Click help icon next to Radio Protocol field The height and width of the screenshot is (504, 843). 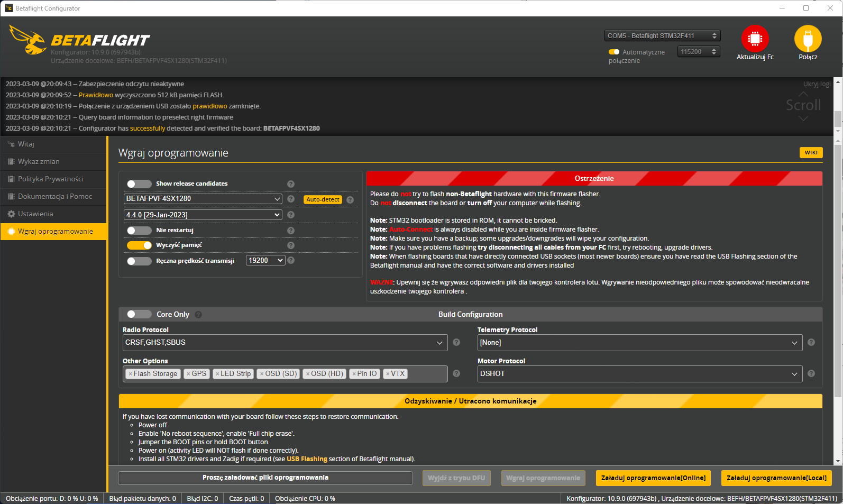pos(456,343)
